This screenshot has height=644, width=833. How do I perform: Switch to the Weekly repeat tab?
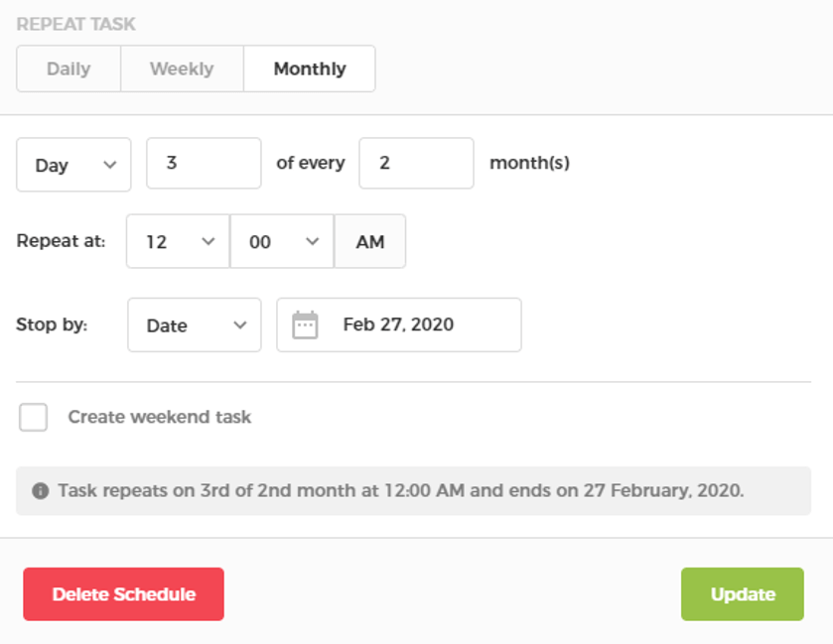tap(181, 68)
